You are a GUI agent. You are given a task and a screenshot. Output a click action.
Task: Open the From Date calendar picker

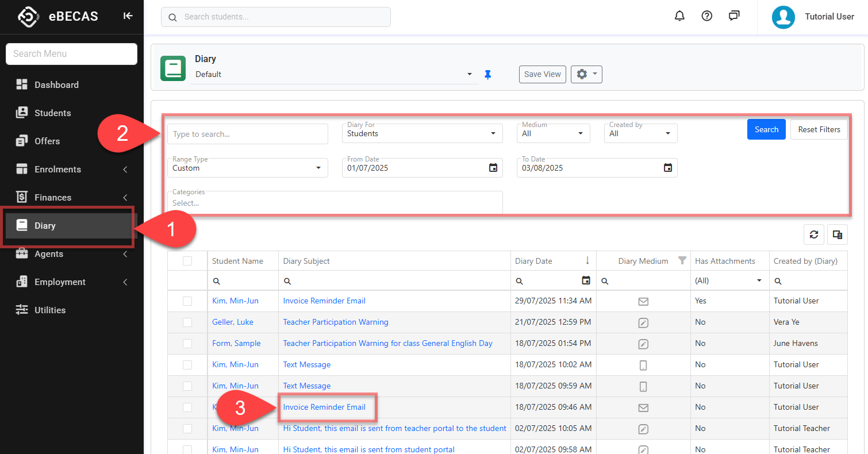point(493,168)
